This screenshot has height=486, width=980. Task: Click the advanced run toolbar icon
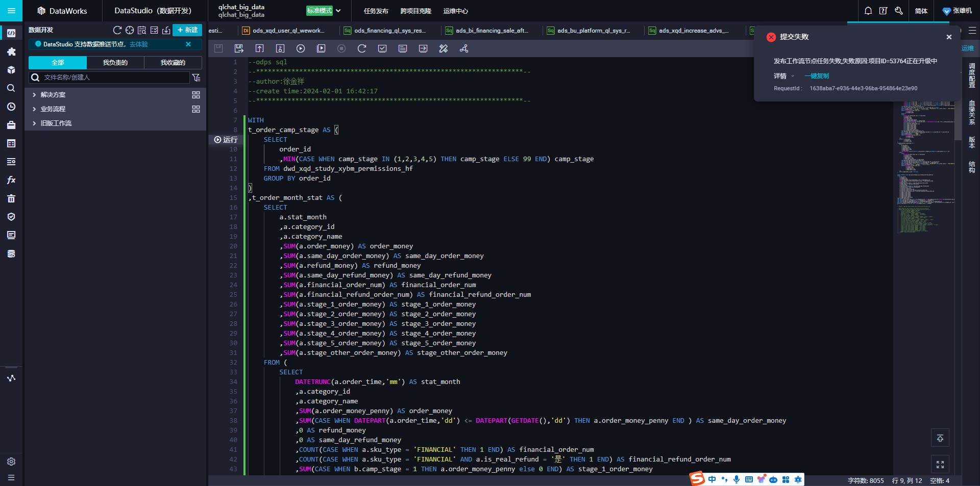321,48
